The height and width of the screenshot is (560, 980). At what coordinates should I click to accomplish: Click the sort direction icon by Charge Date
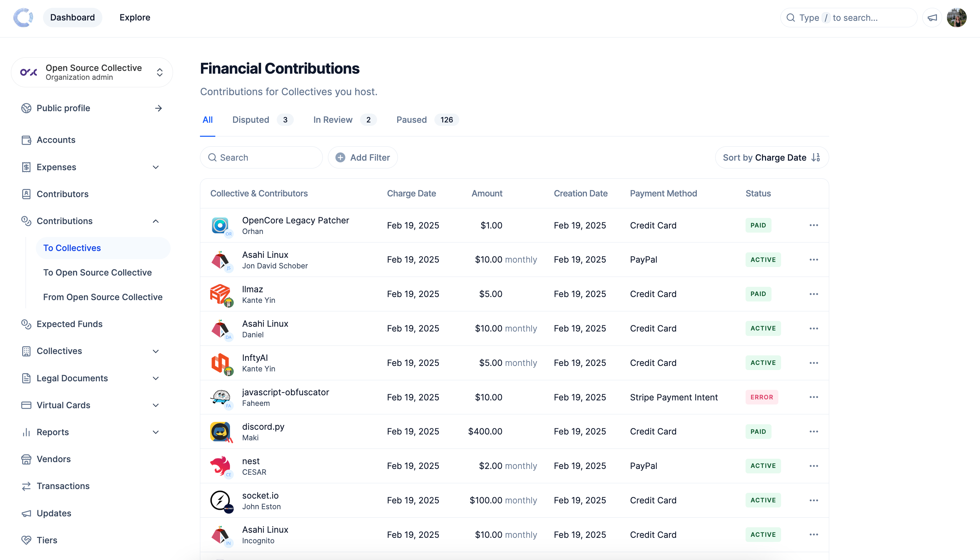pos(816,158)
